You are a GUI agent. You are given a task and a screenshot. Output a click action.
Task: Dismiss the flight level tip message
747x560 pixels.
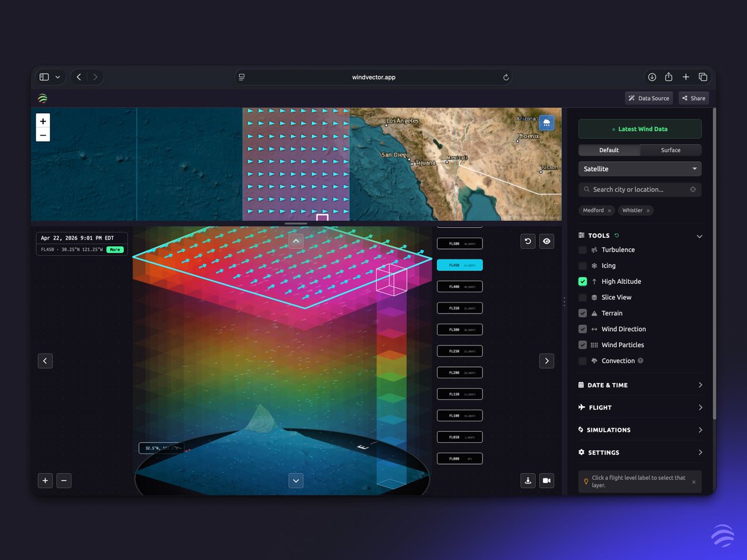coord(694,482)
